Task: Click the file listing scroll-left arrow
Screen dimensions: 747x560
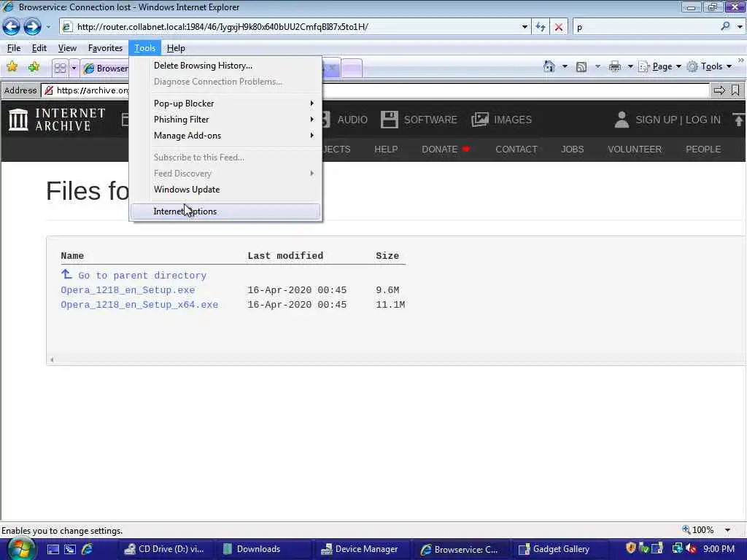Action: coord(52,360)
